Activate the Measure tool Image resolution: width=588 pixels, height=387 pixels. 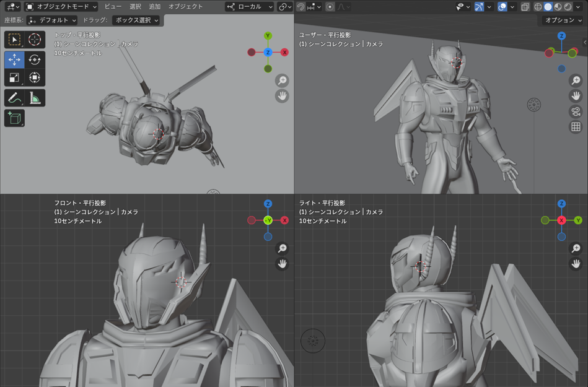(35, 98)
